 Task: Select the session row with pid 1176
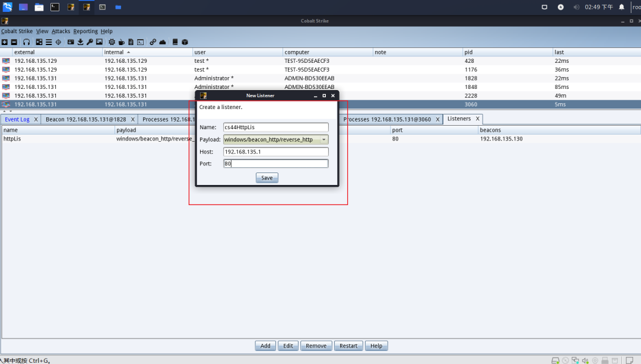[x=320, y=69]
